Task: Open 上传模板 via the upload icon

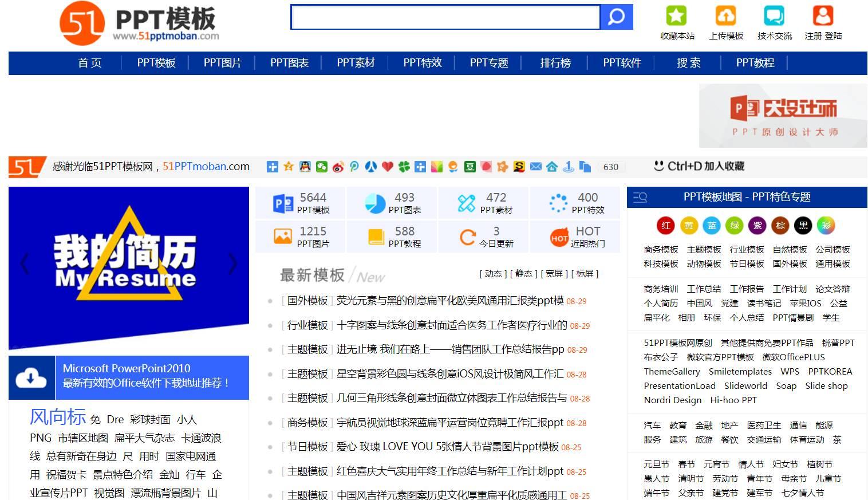Action: [725, 15]
